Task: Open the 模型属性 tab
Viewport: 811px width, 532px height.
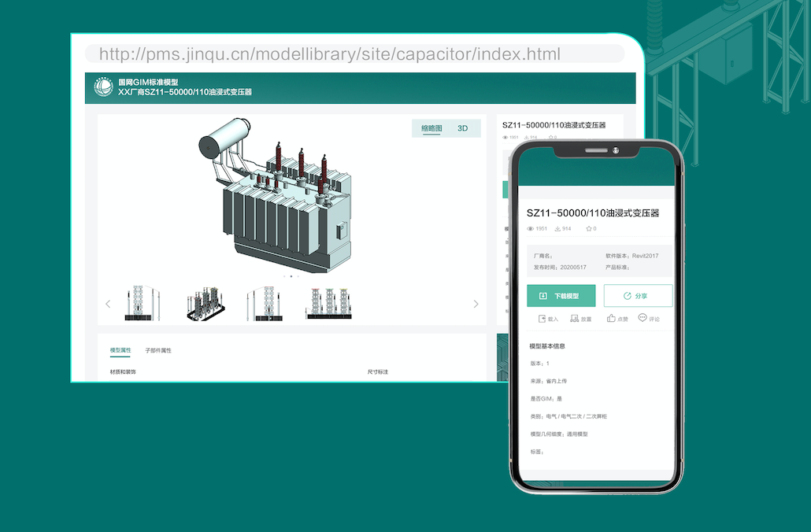Action: (x=120, y=350)
